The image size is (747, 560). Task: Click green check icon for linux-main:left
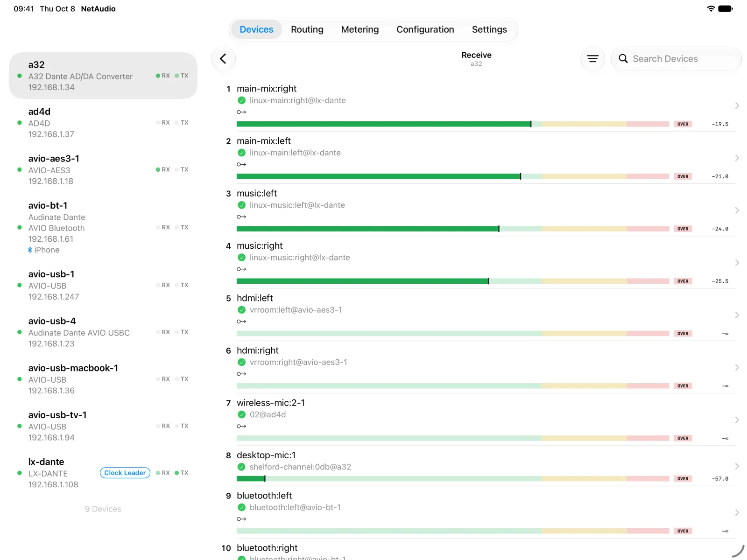tap(241, 153)
